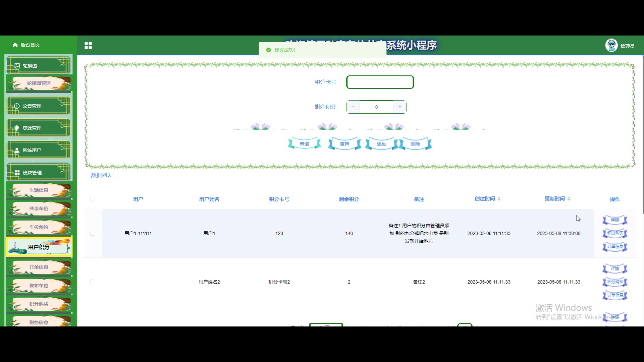This screenshot has width=644, height=362.
Task: Click the 积分卡号 input field
Action: [x=380, y=82]
